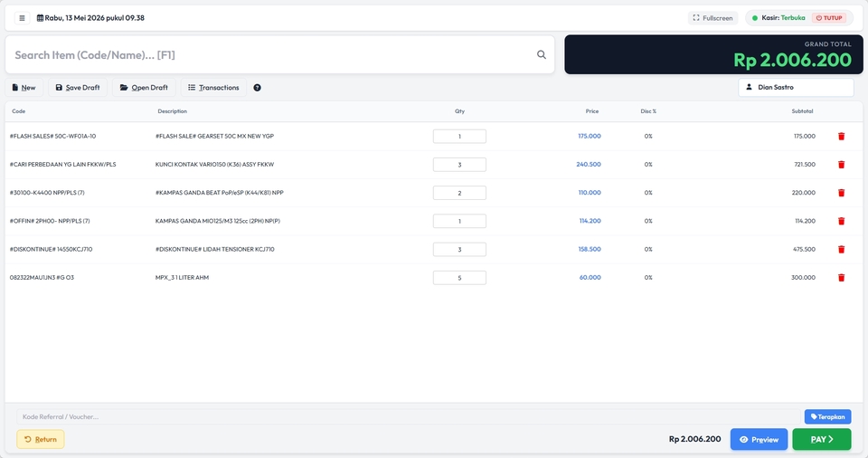View the Transactions list
Viewport: 868px width, 458px height.
[213, 88]
